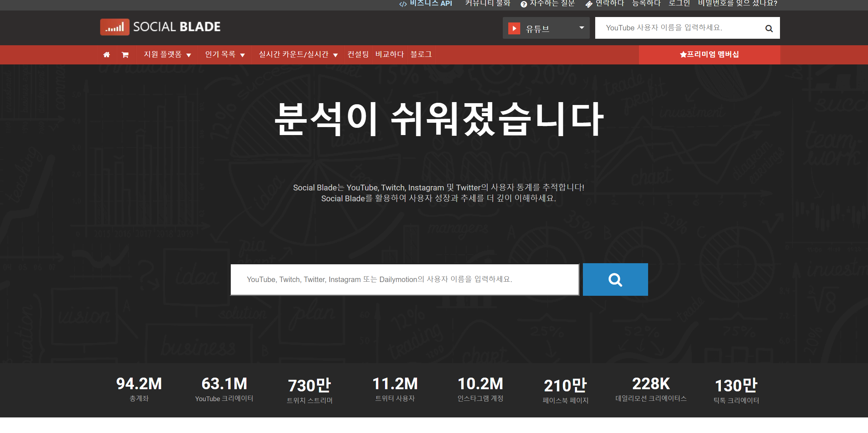868x433 pixels.
Task: Focus the main username search field
Action: click(404, 279)
